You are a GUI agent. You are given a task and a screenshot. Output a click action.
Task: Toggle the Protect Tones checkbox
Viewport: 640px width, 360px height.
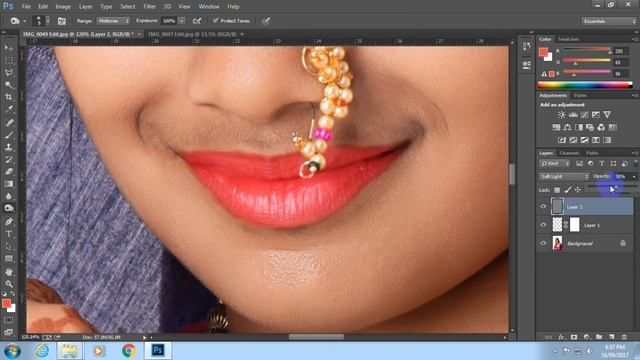point(216,20)
